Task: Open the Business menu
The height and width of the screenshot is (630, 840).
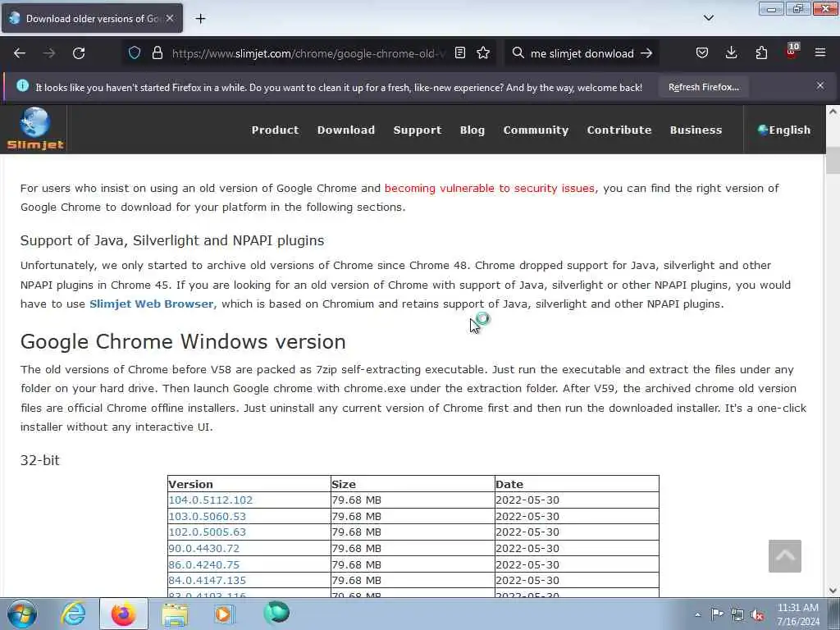Action: coord(696,130)
